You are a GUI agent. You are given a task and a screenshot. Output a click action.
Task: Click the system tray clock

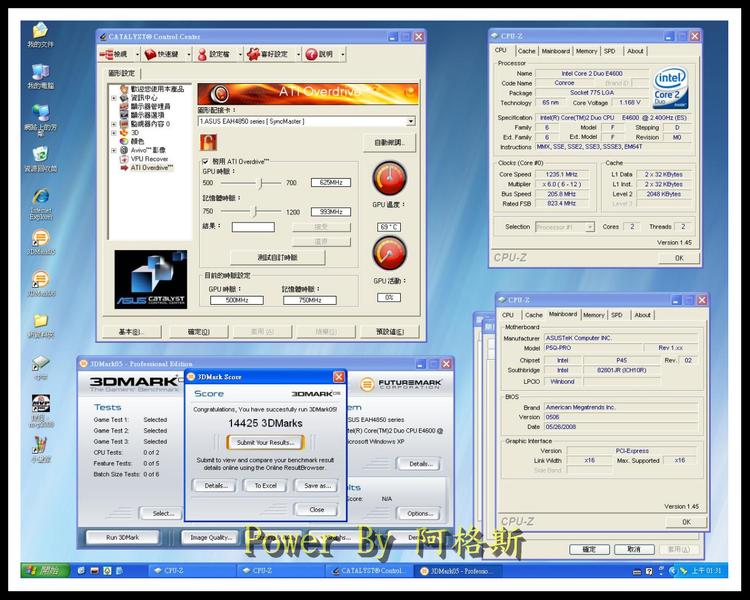point(706,571)
